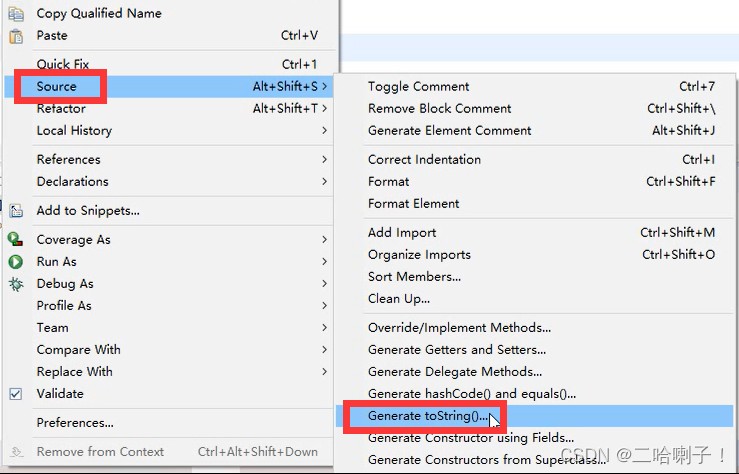Expand the Compare With submenu arrow
This screenshot has height=474, width=739.
click(324, 350)
